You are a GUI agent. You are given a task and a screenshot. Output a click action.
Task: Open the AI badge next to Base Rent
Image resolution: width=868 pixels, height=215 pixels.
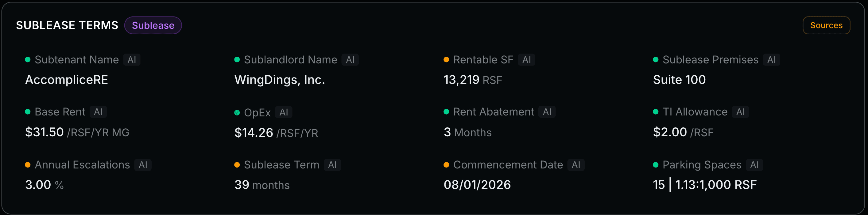[x=98, y=112]
